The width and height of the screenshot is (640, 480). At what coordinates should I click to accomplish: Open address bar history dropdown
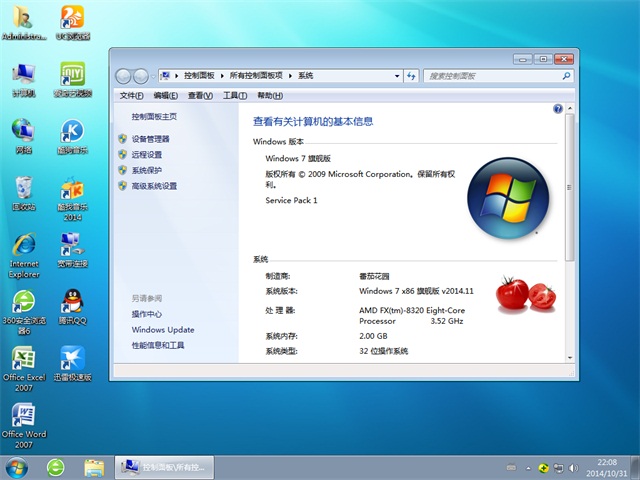[397, 76]
